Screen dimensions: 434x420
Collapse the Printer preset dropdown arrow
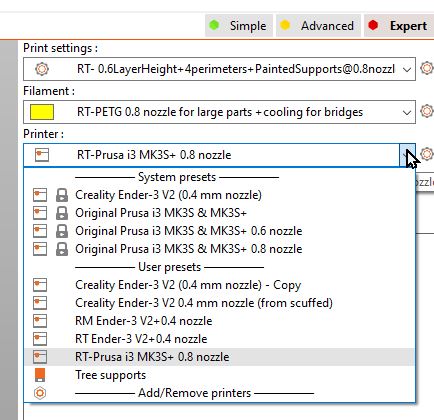[x=407, y=155]
